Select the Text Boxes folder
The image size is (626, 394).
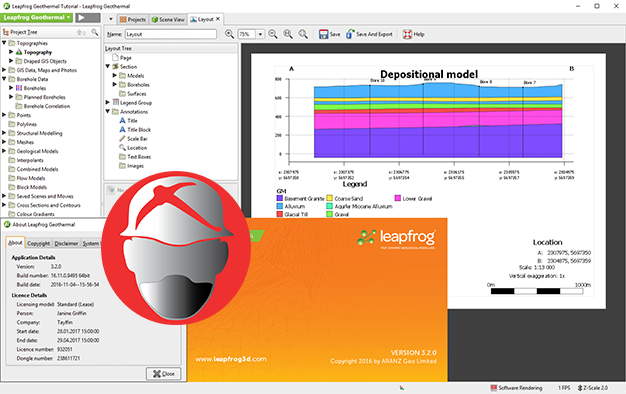139,157
